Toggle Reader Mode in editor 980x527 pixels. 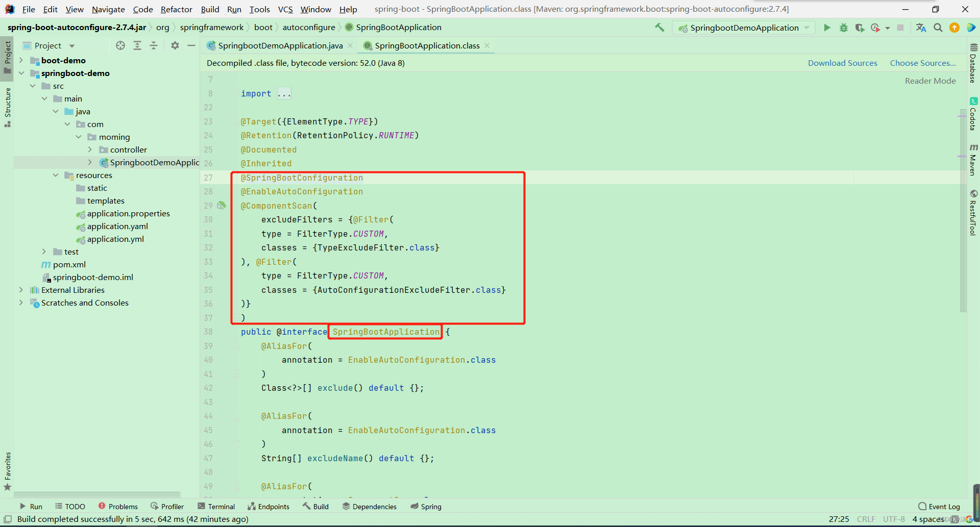(930, 81)
